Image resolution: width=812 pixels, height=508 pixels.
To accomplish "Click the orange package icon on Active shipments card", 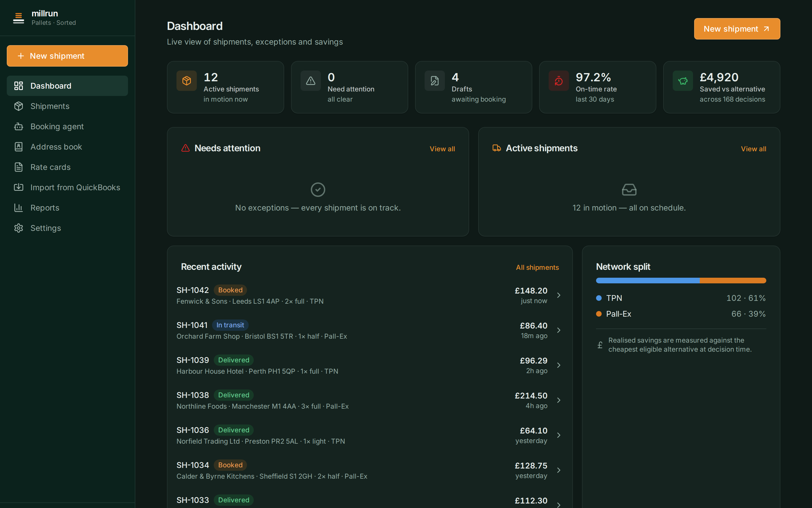I will [187, 81].
